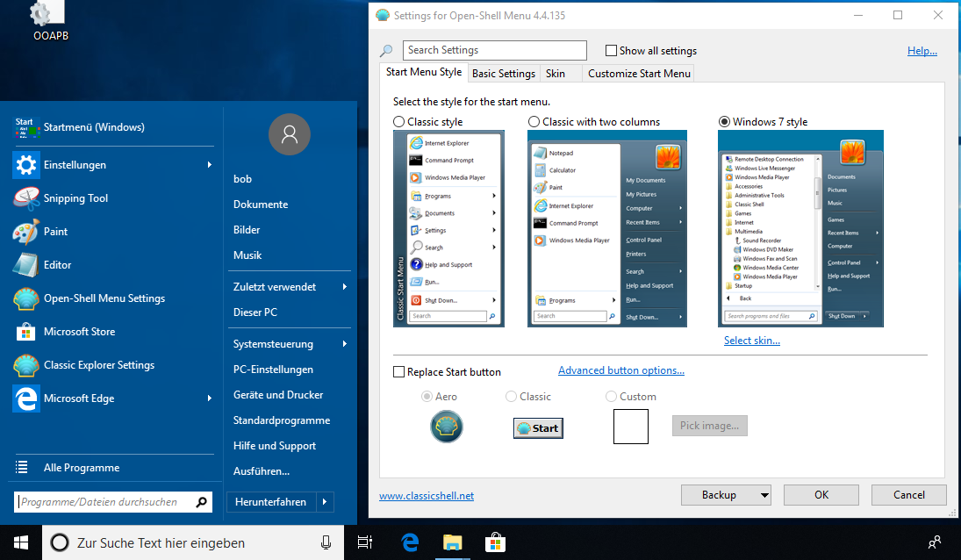Open Classic Explorer Settings shell icon
The width and height of the screenshot is (961, 560).
click(26, 365)
